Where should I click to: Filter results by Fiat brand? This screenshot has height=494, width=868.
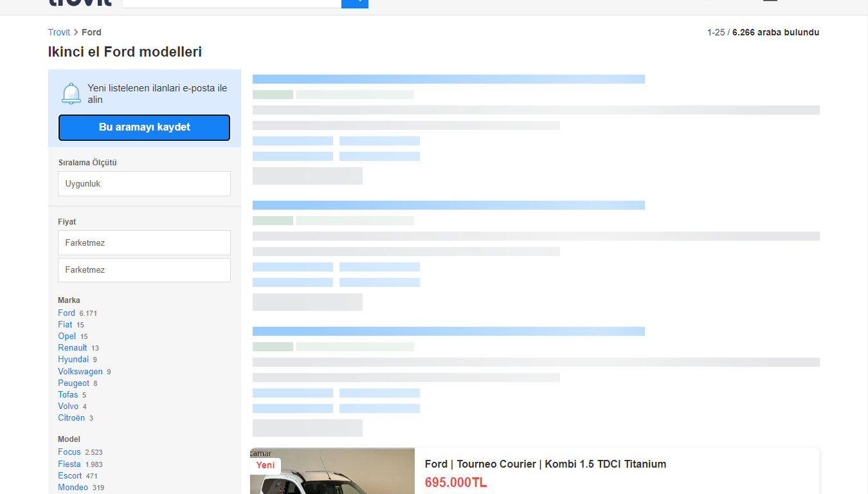pos(64,324)
